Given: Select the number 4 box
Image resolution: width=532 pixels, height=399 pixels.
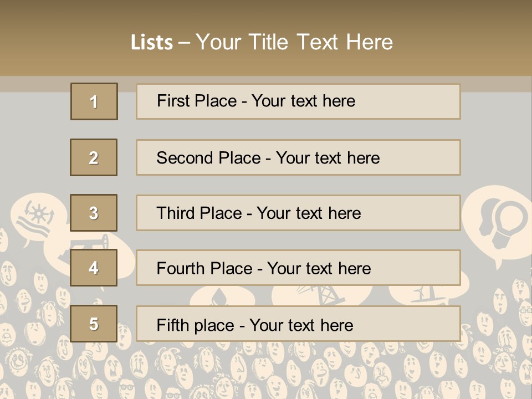Looking at the screenshot, I should 94,268.
